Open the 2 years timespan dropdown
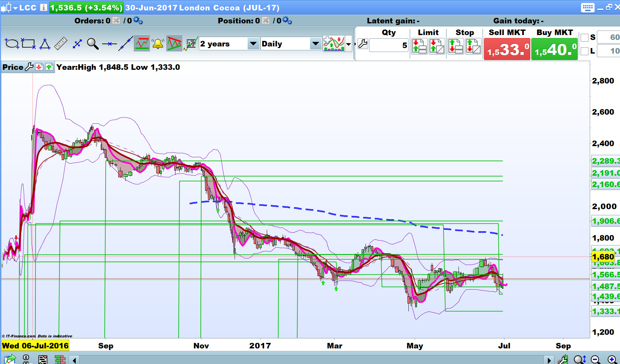This screenshot has width=620, height=364. click(253, 44)
